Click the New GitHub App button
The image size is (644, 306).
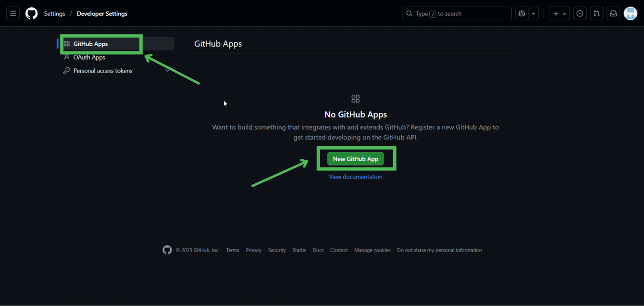click(356, 159)
